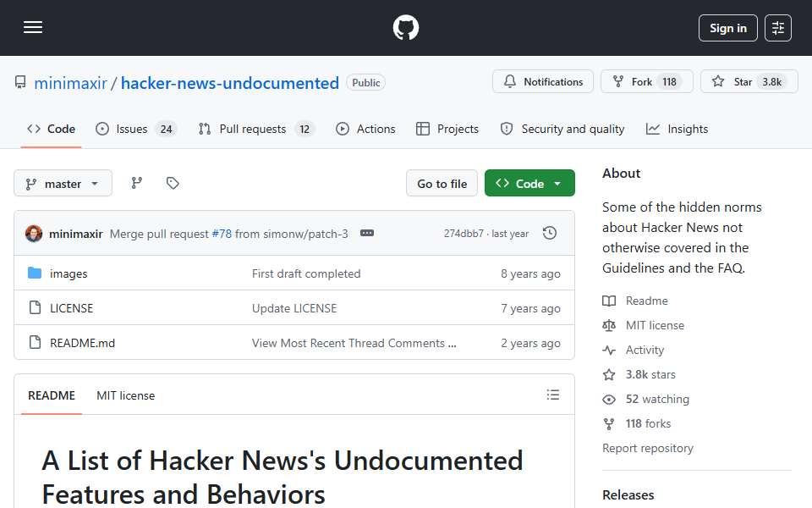Open 'Update LICENSE' commit message
The image size is (812, 508).
coord(294,308)
